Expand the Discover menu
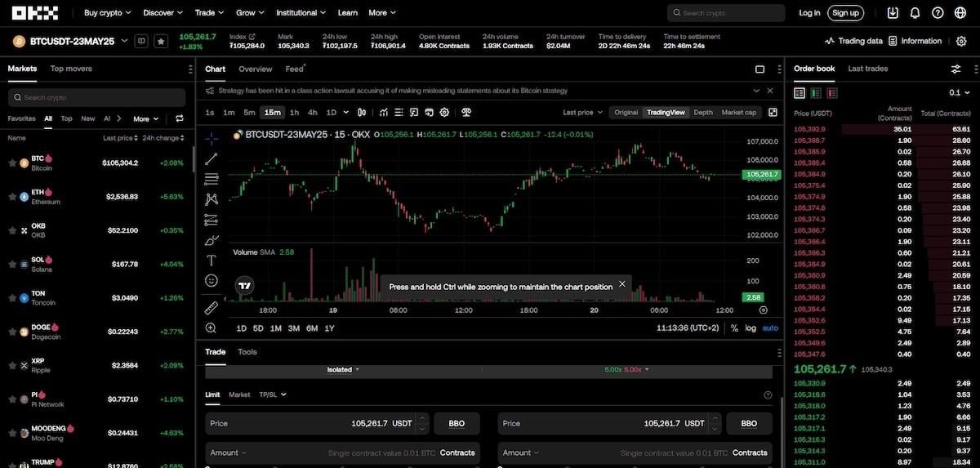Image resolution: width=980 pixels, height=468 pixels. point(163,13)
